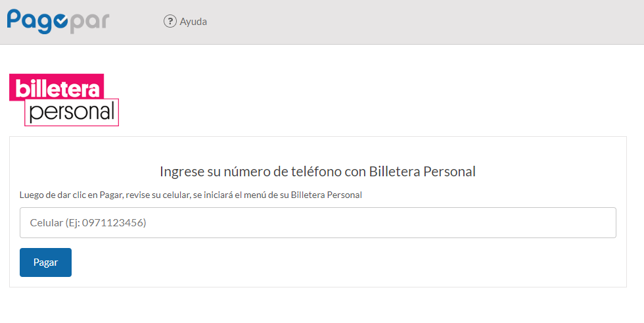Click 'se iniciará el menú' instruction phrase
The image size is (644, 323).
[x=229, y=195]
